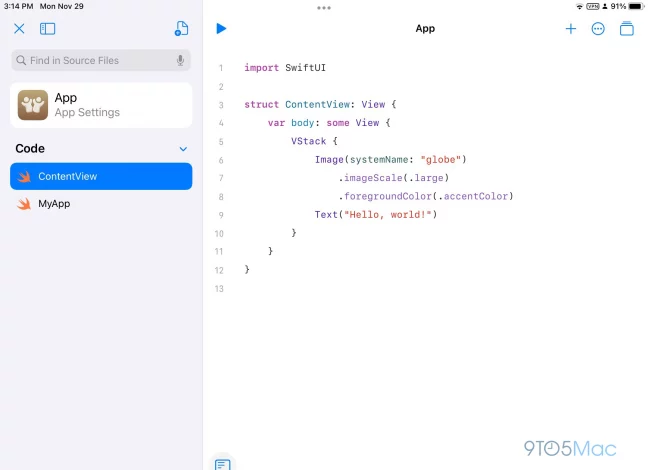Screen dimensions: 648x470
Task: Collapse the Code section chevron
Action: (183, 149)
